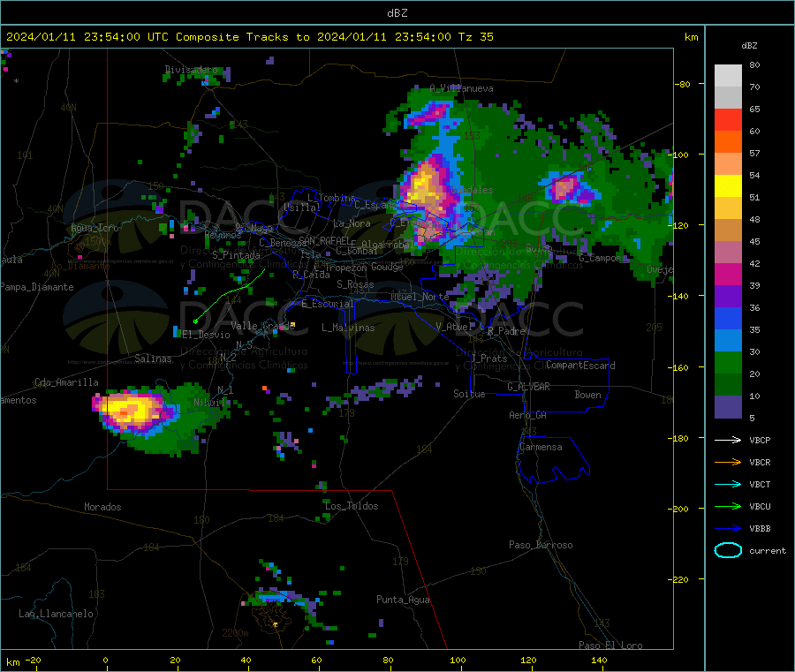Select the red 60–65 dBZ swatch
The width and height of the screenshot is (795, 672).
click(x=728, y=119)
